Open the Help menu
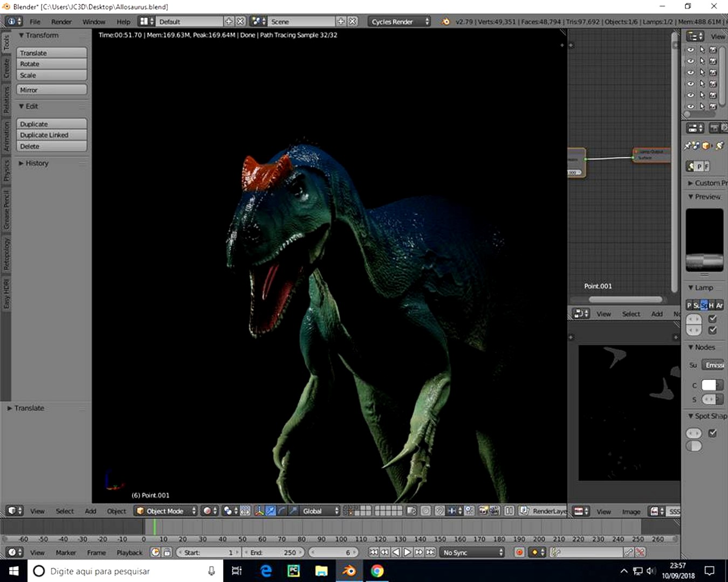This screenshot has height=582, width=728. [x=123, y=22]
